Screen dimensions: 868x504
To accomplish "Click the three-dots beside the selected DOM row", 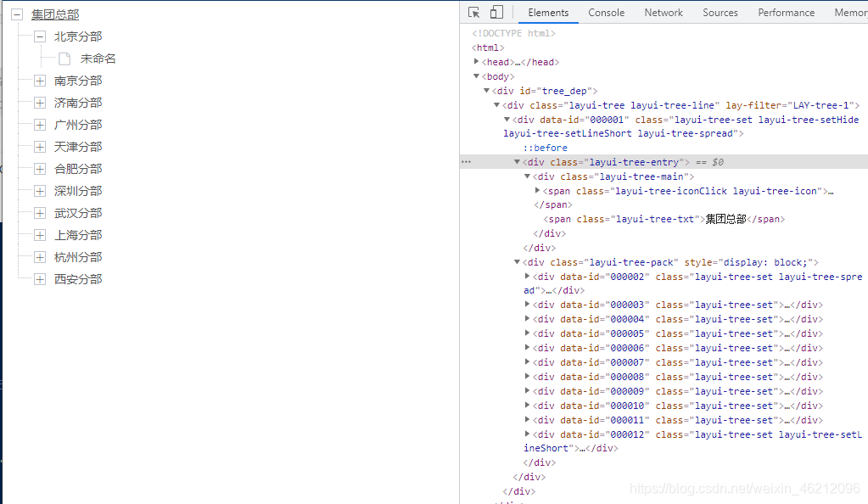I will 466,162.
